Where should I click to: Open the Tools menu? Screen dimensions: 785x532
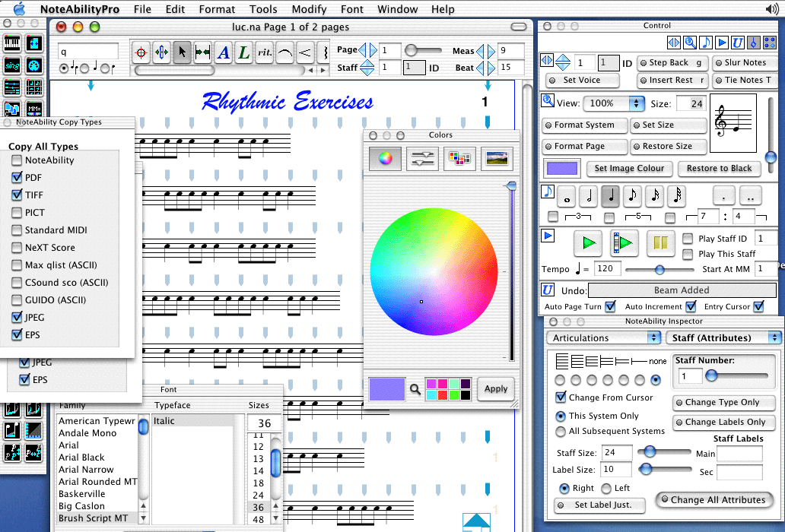tap(263, 9)
